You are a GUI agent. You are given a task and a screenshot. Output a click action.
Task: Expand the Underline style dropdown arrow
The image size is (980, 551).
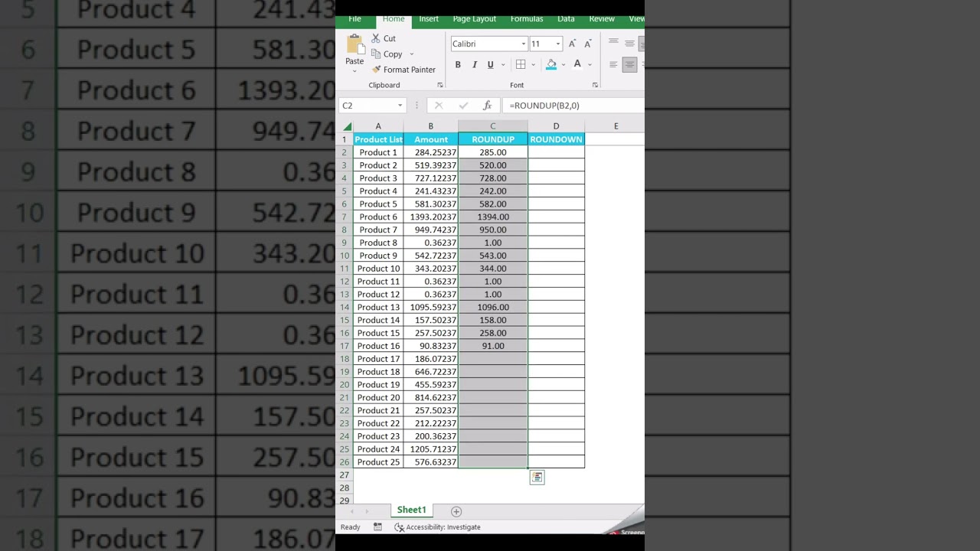click(502, 64)
